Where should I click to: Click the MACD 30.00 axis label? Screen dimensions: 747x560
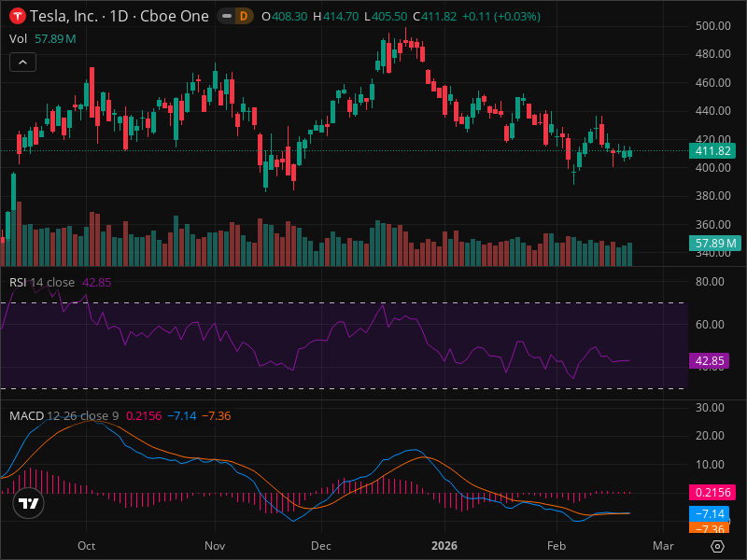(710, 408)
